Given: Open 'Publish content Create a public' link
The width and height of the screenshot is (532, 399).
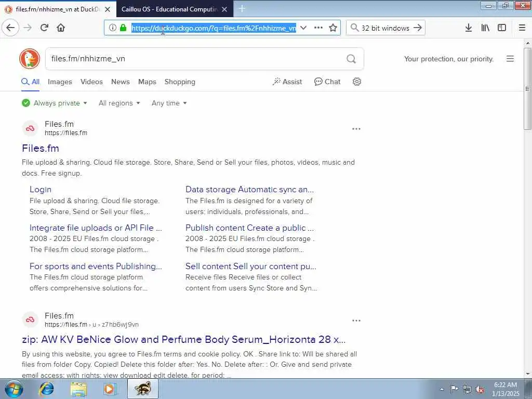Looking at the screenshot, I should [x=249, y=228].
